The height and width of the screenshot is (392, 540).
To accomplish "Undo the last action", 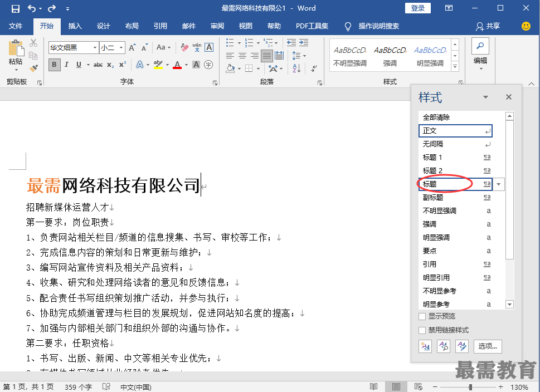I will point(32,8).
